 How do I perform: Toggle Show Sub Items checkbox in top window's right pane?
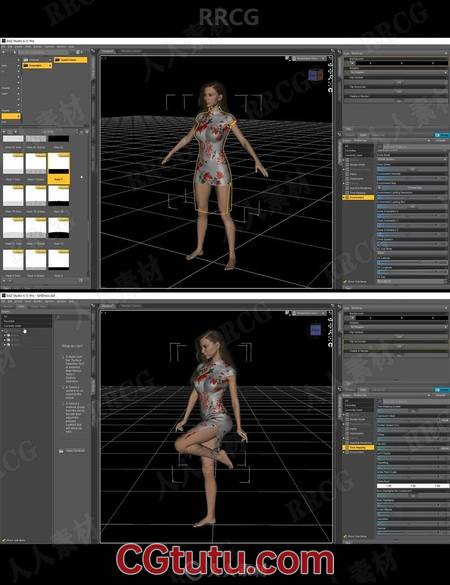346,282
